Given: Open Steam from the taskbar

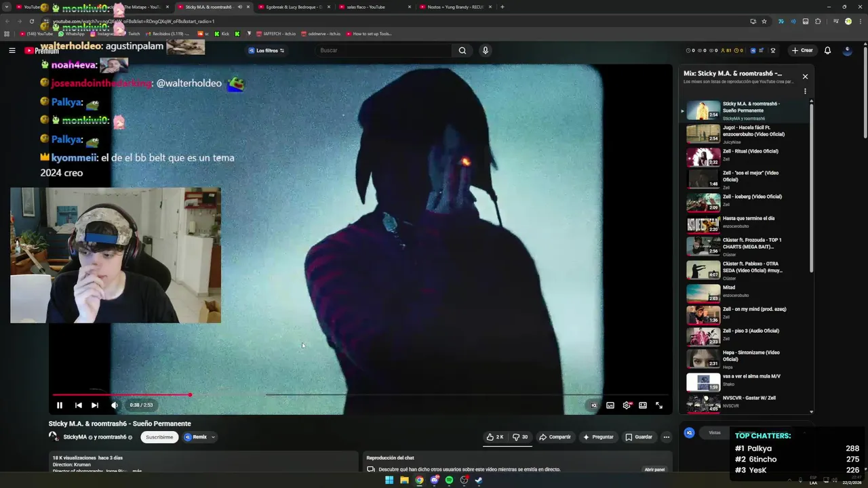Looking at the screenshot, I should 479,480.
